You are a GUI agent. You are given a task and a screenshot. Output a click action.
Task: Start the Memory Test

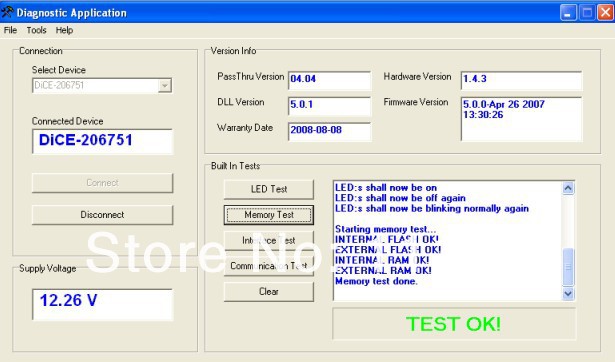(269, 215)
